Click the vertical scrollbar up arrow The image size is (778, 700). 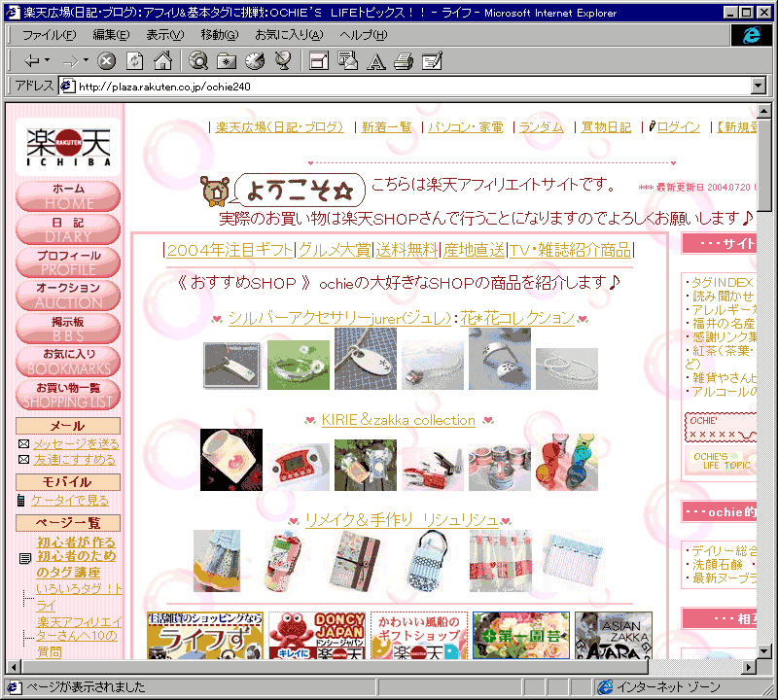coord(764,111)
